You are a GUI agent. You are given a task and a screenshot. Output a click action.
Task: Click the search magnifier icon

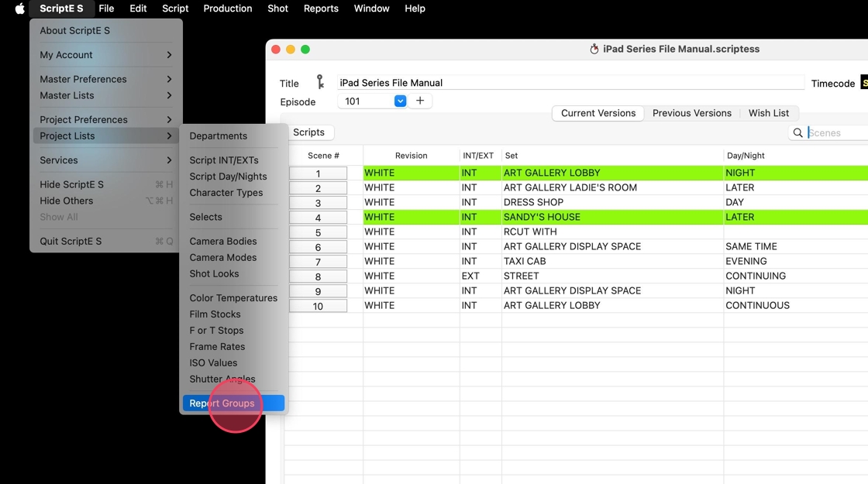click(797, 132)
